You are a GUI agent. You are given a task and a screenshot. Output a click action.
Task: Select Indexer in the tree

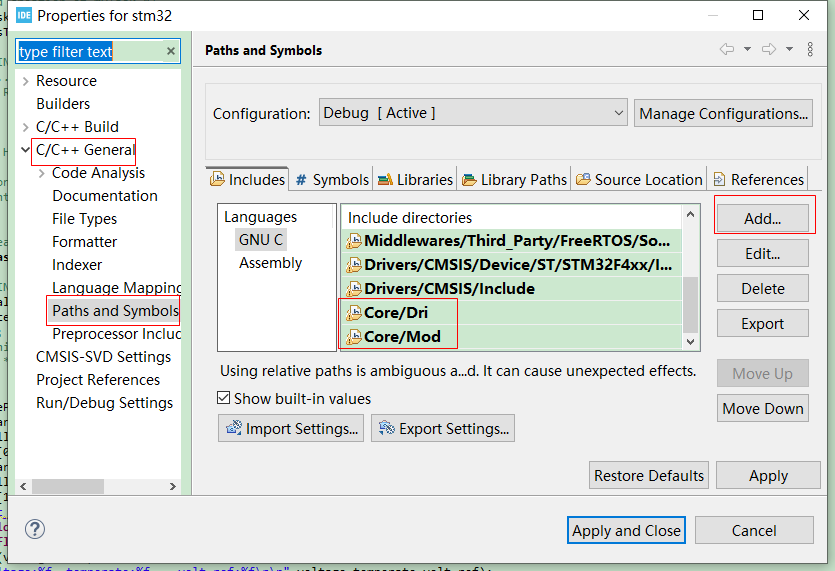77,265
